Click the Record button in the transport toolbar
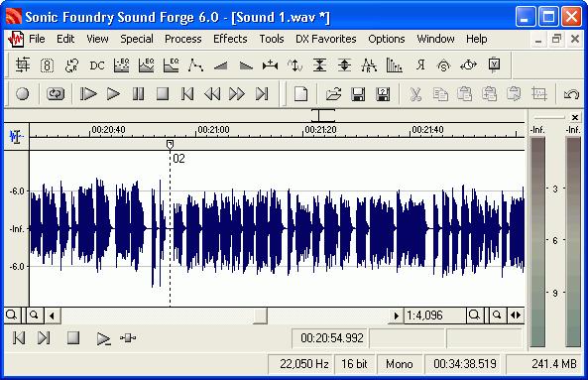 22,94
